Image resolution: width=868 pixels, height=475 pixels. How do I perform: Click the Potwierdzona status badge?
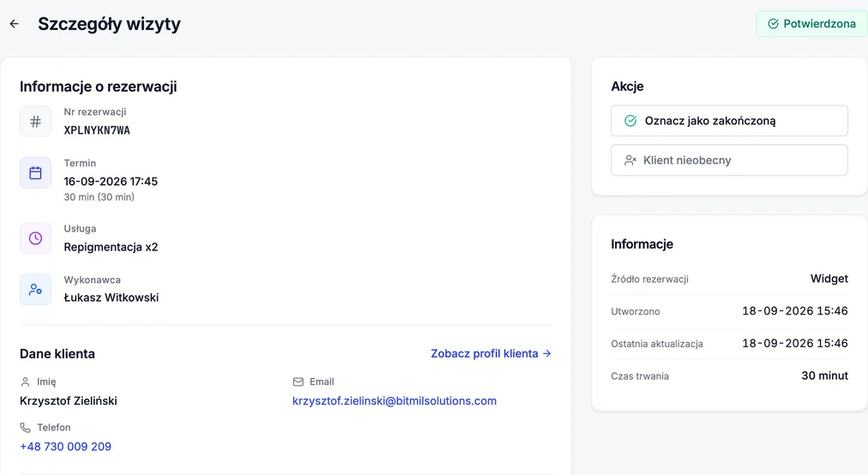tap(811, 24)
